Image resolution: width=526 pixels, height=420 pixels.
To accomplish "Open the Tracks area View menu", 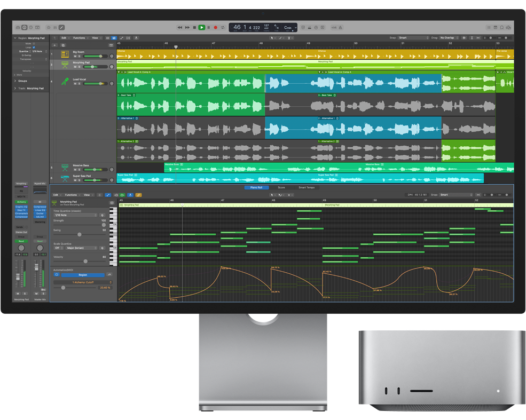I will click(x=96, y=38).
